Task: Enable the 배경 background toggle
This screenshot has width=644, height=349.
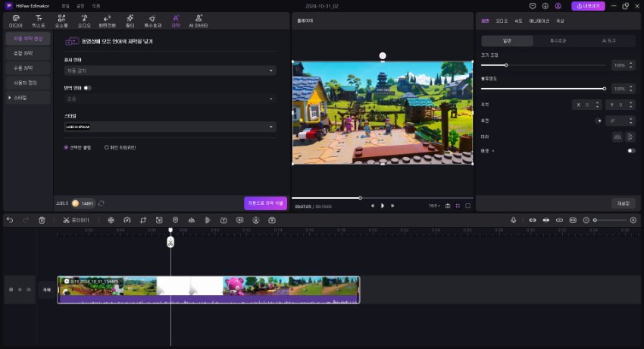Action: pos(630,151)
